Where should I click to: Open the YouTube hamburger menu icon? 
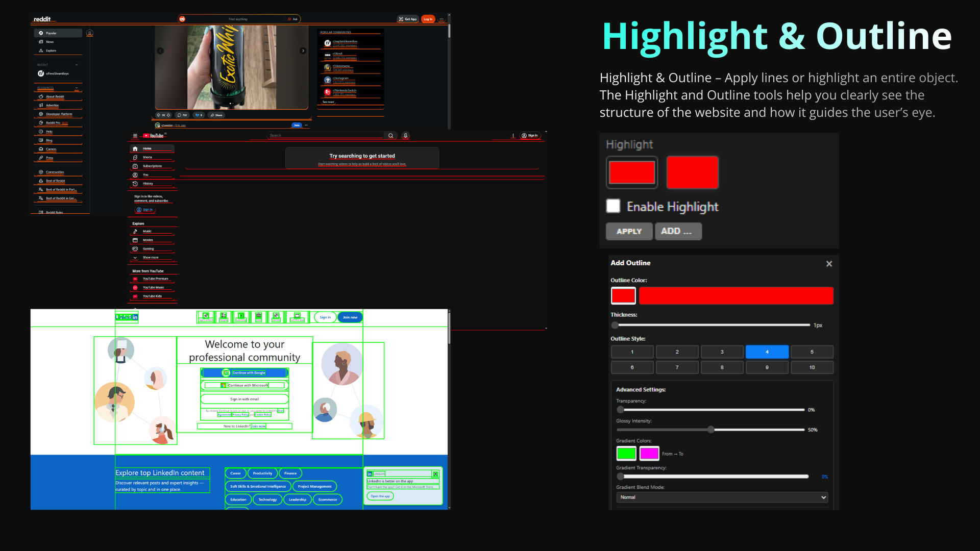pos(135,136)
